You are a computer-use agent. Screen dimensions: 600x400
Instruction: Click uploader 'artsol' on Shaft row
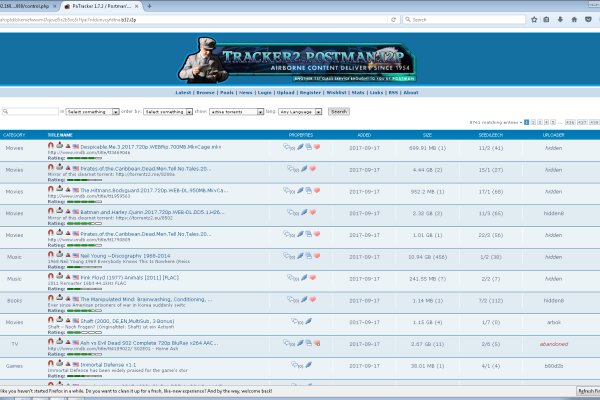554,322
